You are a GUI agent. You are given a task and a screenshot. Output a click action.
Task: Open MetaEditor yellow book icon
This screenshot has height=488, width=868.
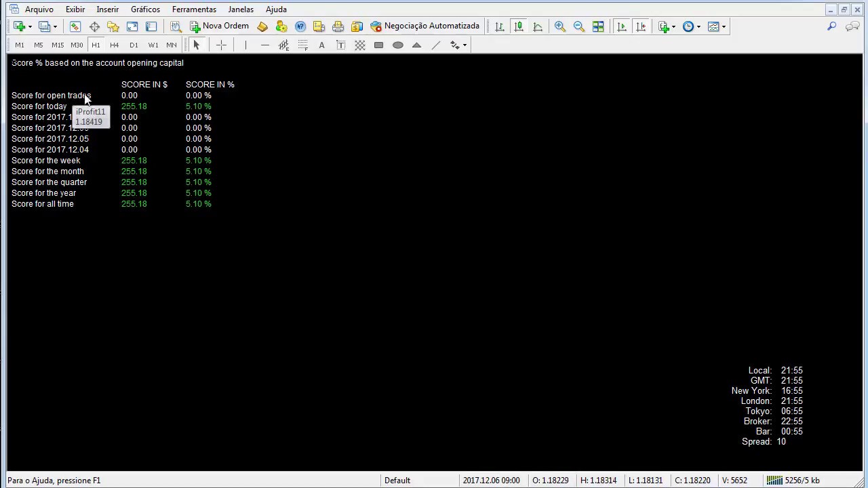262,26
